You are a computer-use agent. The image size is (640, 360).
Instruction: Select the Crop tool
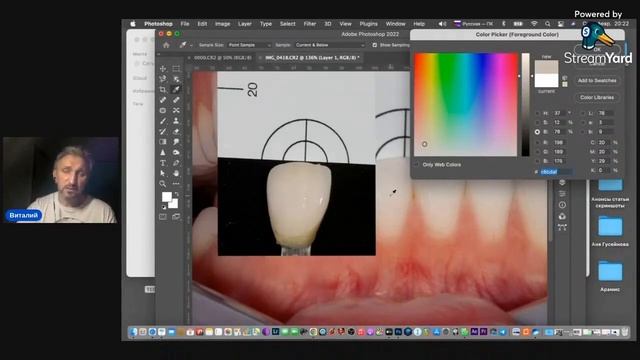coord(163,89)
